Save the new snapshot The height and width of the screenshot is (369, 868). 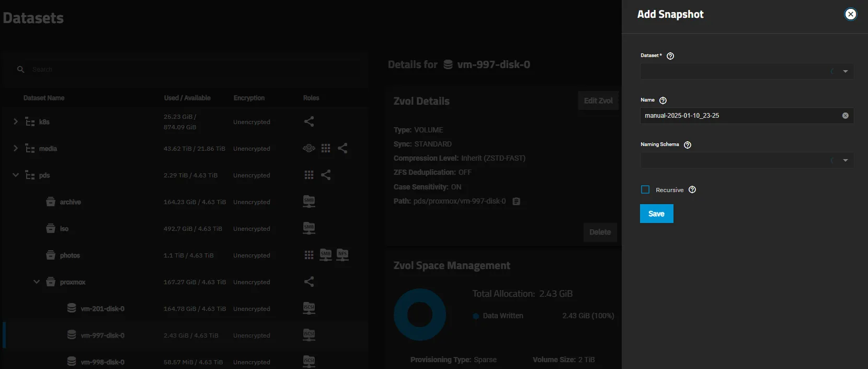tap(656, 214)
